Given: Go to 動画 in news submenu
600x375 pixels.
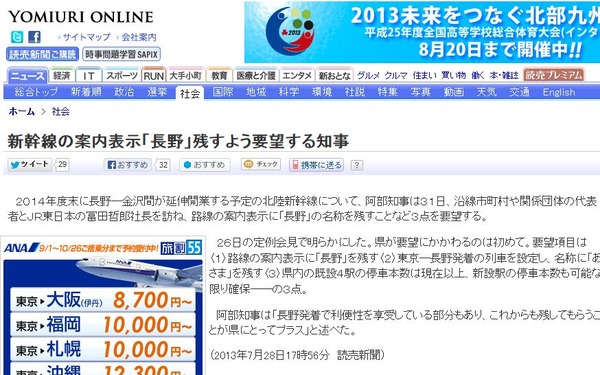Looking at the screenshot, I should [453, 92].
